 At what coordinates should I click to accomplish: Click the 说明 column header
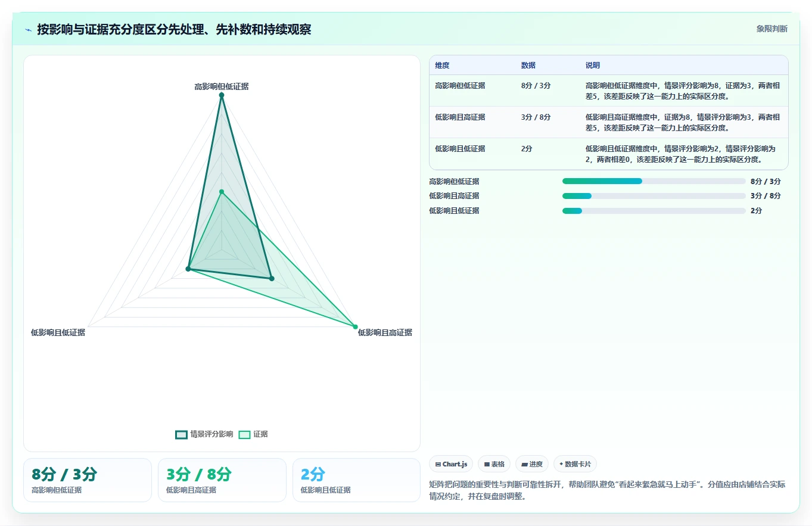click(x=593, y=66)
